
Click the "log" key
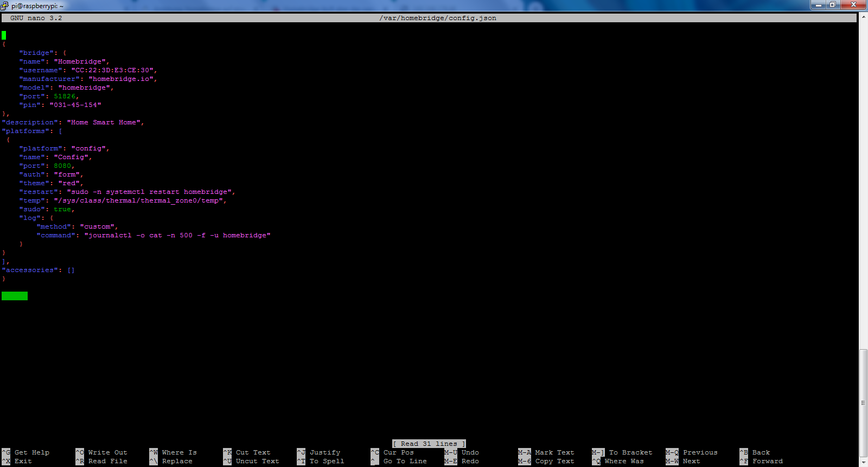(x=30, y=218)
